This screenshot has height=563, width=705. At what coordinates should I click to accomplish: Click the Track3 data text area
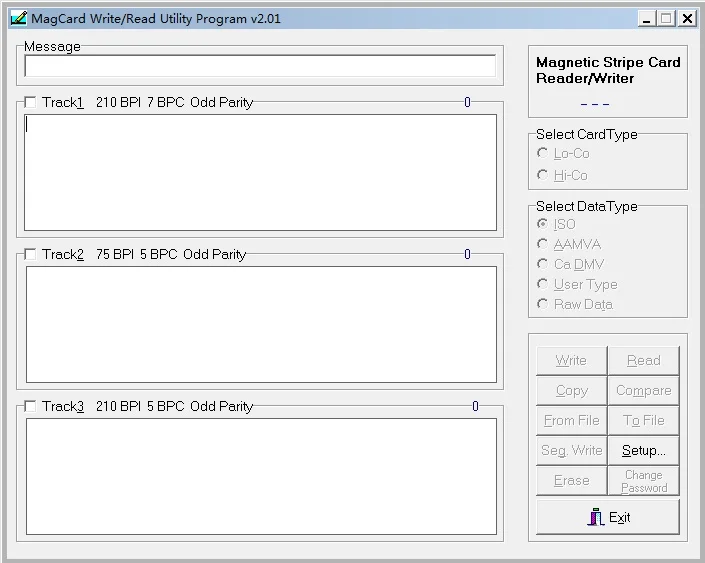[260, 476]
